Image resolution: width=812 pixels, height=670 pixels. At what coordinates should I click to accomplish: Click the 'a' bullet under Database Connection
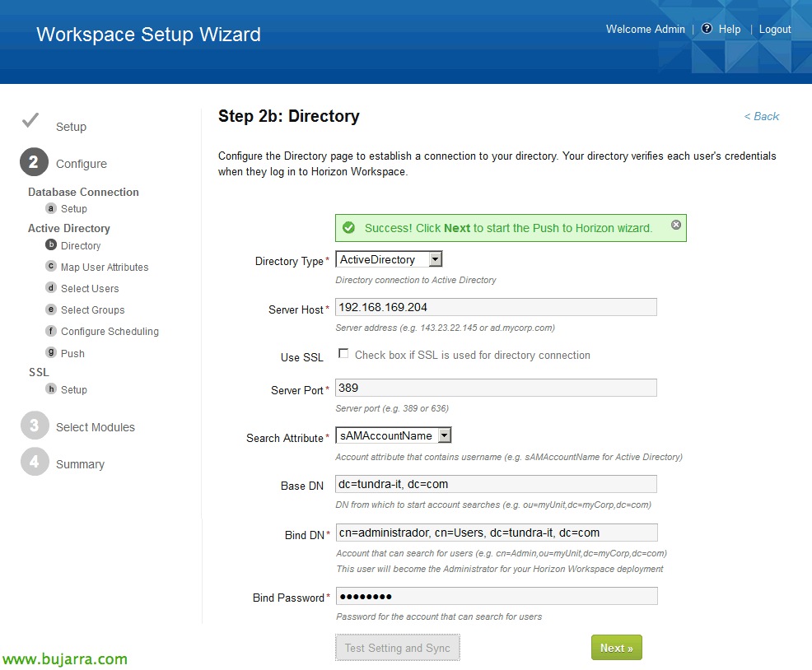point(51,208)
